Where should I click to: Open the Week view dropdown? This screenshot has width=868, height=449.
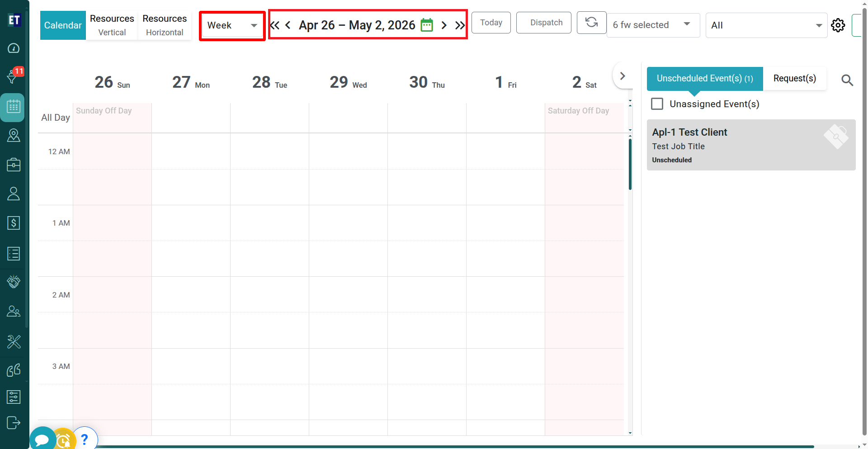pyautogui.click(x=232, y=25)
